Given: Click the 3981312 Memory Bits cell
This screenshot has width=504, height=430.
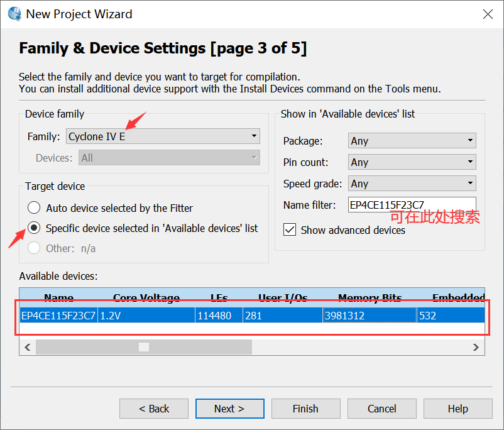Looking at the screenshot, I should tap(370, 315).
